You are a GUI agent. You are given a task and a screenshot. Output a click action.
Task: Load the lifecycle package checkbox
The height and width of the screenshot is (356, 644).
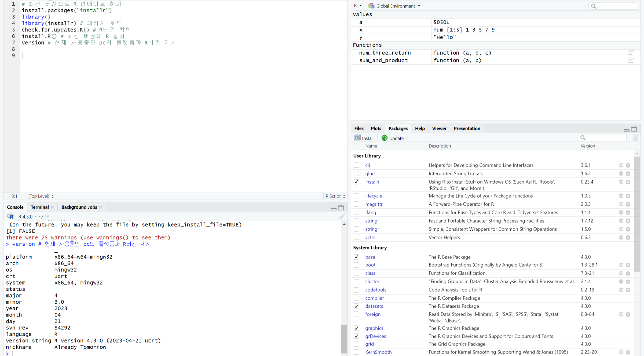pos(356,196)
